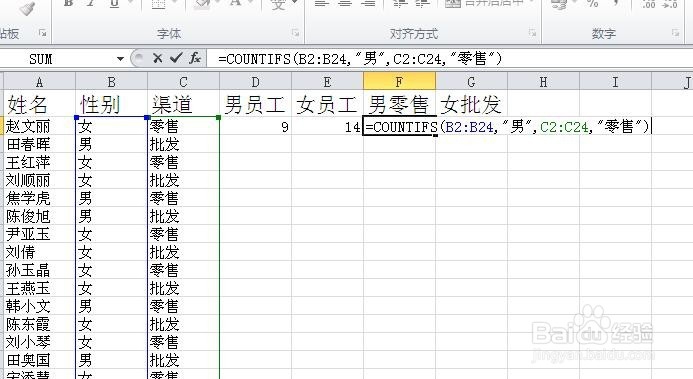Image resolution: width=693 pixels, height=379 pixels.
Task: Select the name cell 刘顺丽
Action: pyautogui.click(x=39, y=181)
